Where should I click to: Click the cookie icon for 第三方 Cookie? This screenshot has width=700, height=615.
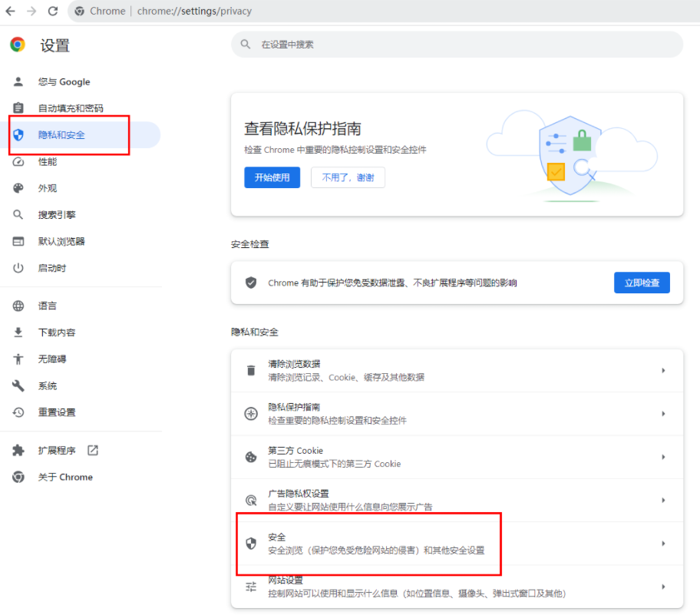click(251, 457)
